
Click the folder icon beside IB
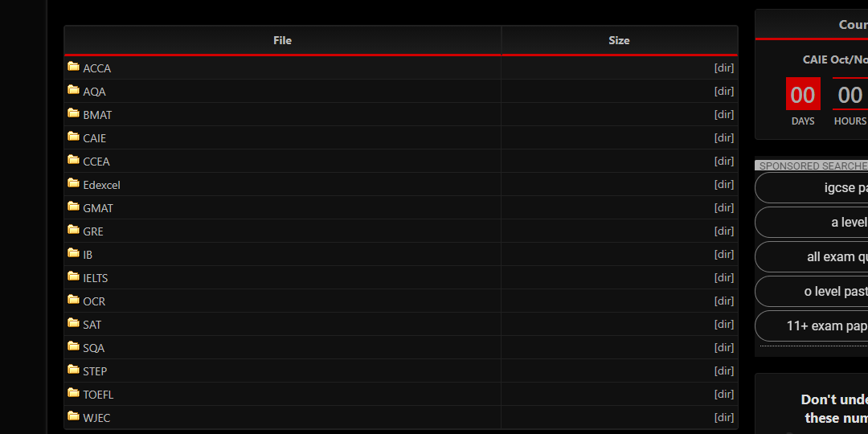click(x=74, y=252)
